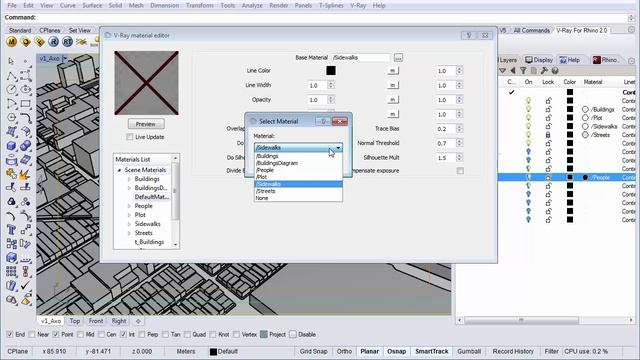The height and width of the screenshot is (360, 640).
Task: Click the Preview button
Action: 146,124
